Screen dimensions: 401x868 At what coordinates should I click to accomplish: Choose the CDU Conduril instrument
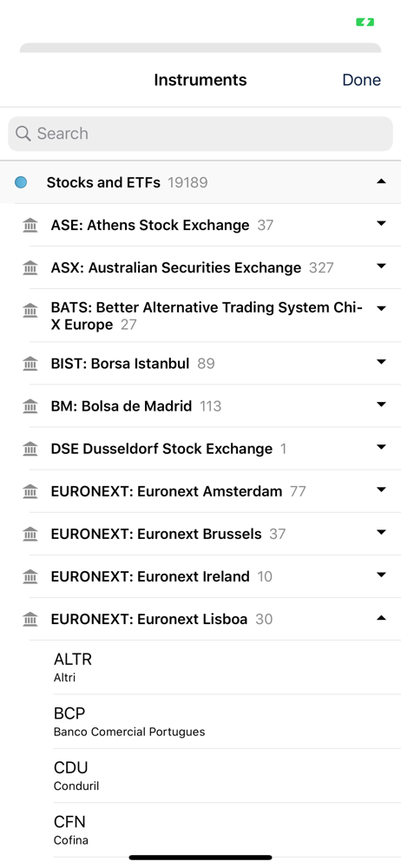(x=227, y=776)
